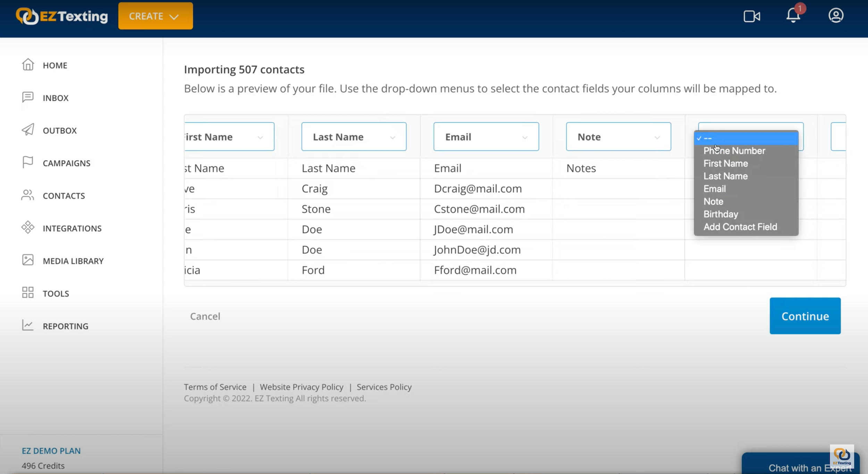Select the currently active -- option
868x474 pixels.
click(747, 138)
